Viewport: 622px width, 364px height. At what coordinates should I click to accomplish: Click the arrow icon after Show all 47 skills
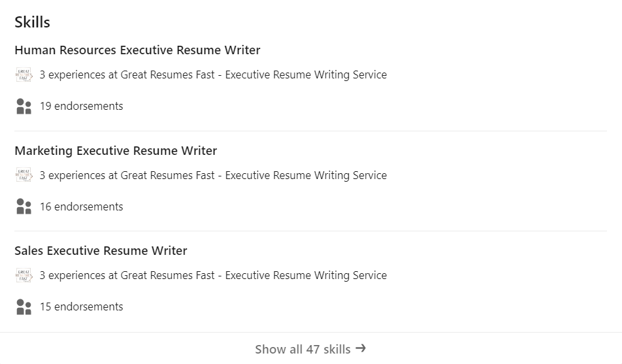(x=361, y=348)
